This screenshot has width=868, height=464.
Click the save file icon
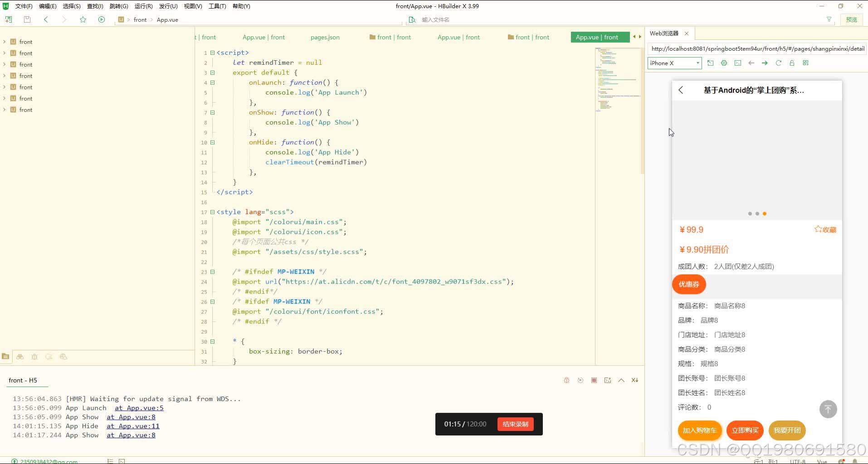coord(27,19)
